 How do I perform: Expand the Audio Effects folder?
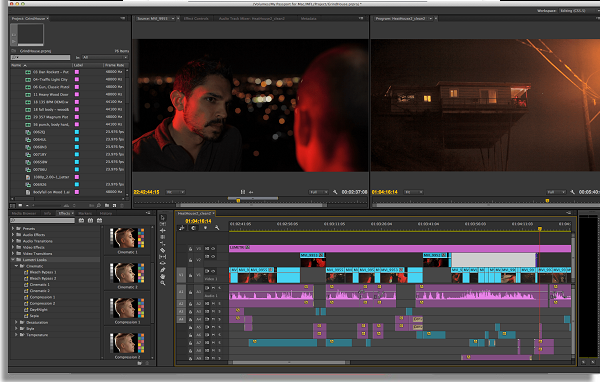coord(13,235)
